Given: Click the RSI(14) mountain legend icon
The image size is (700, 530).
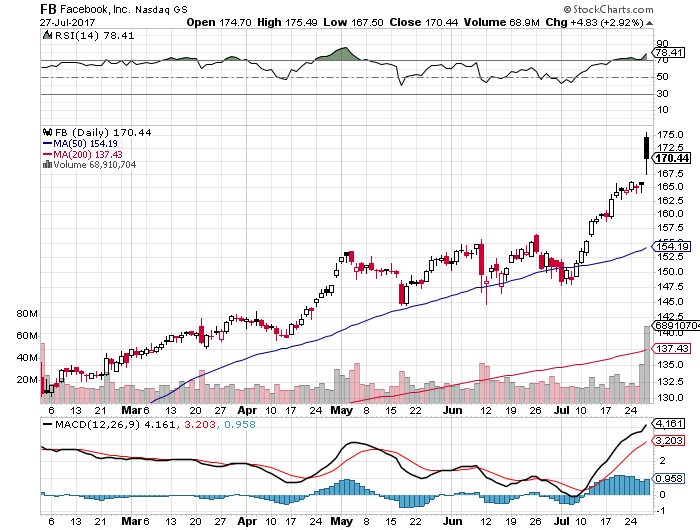Looking at the screenshot, I should 47,35.
